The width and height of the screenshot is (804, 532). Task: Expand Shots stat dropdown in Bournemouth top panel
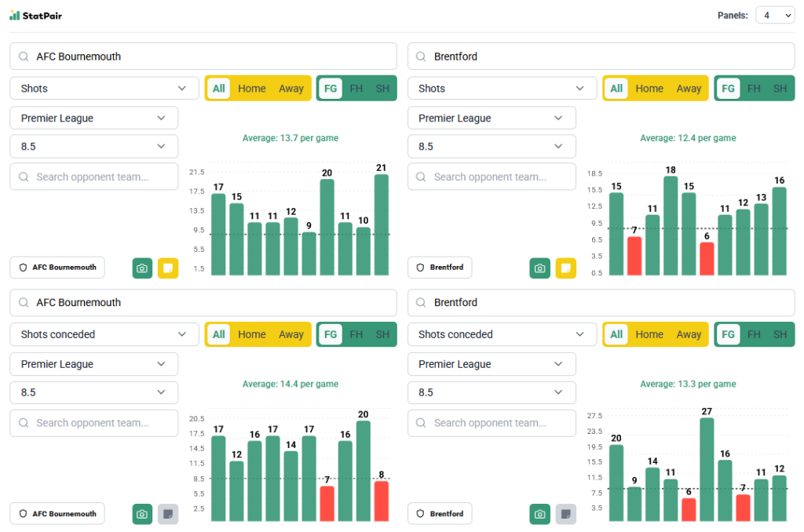click(x=104, y=89)
